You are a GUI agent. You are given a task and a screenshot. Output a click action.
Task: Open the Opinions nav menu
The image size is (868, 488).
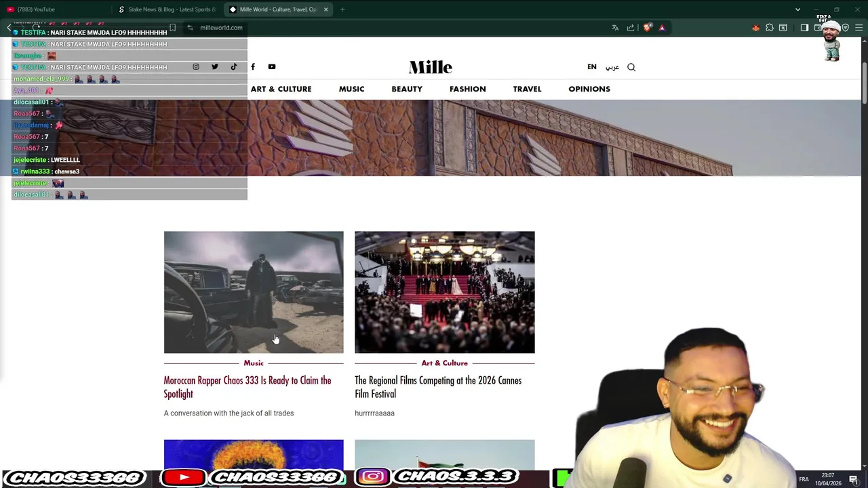589,89
